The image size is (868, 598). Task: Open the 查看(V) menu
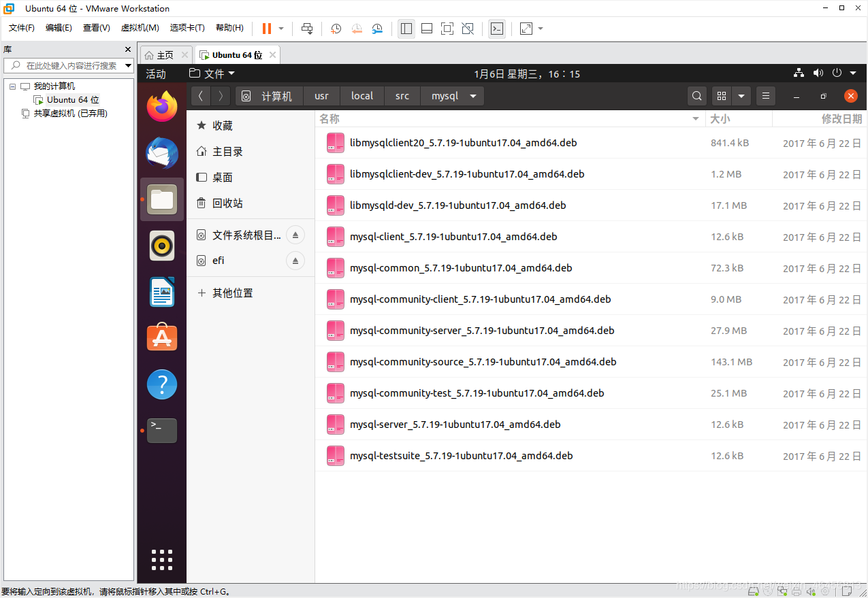[96, 28]
